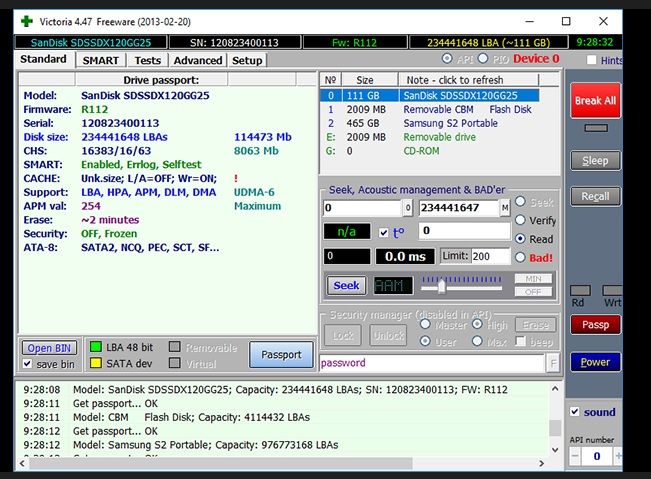Select the Read radio option
The width and height of the screenshot is (651, 479).
coord(520,239)
